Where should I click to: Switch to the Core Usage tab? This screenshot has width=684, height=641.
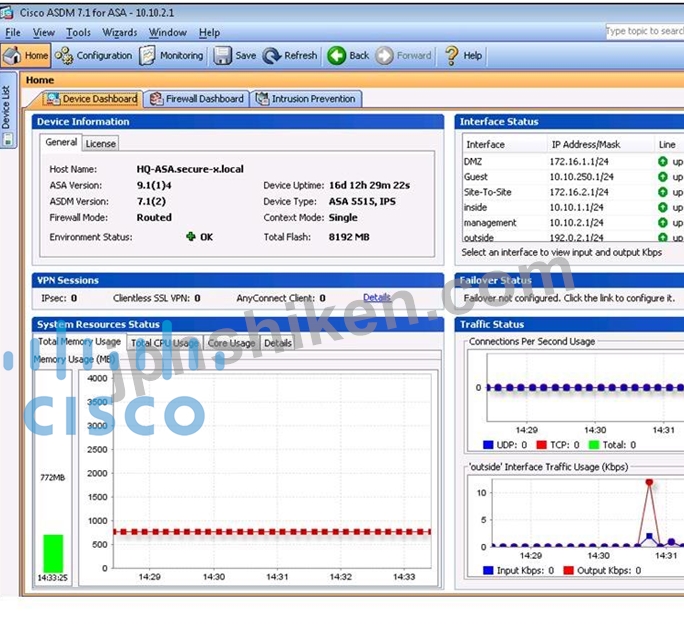pos(231,343)
